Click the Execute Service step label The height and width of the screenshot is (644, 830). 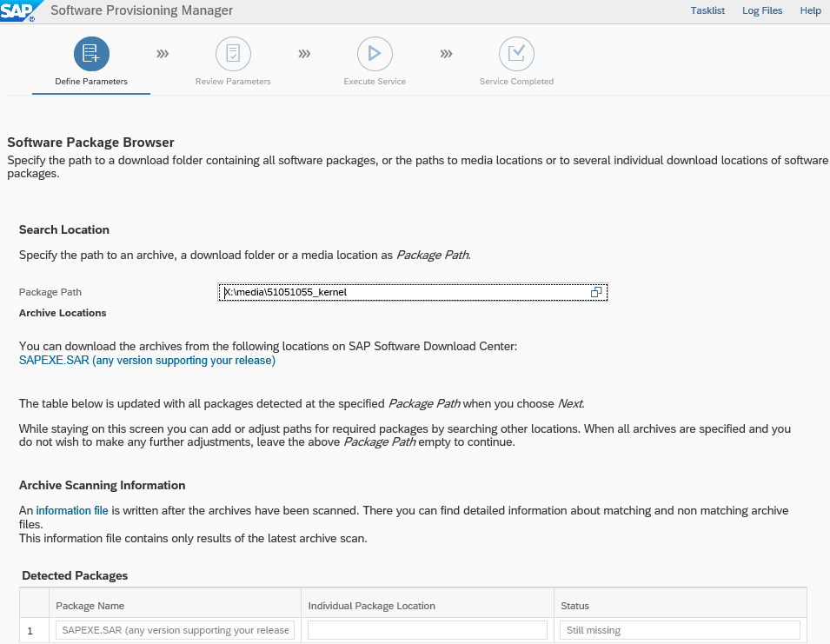click(x=375, y=82)
